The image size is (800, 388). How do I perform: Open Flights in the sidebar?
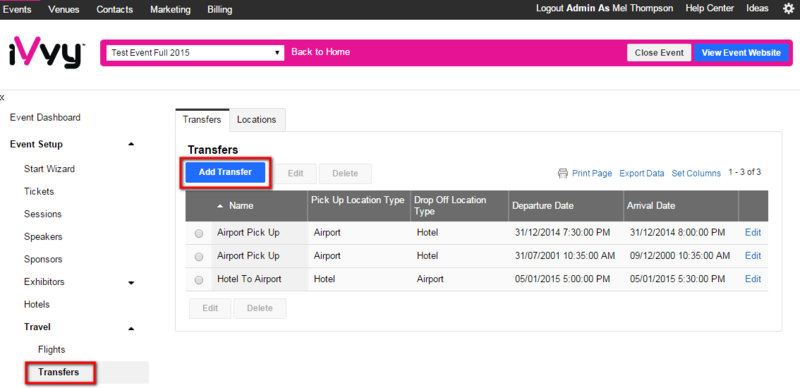tap(52, 350)
